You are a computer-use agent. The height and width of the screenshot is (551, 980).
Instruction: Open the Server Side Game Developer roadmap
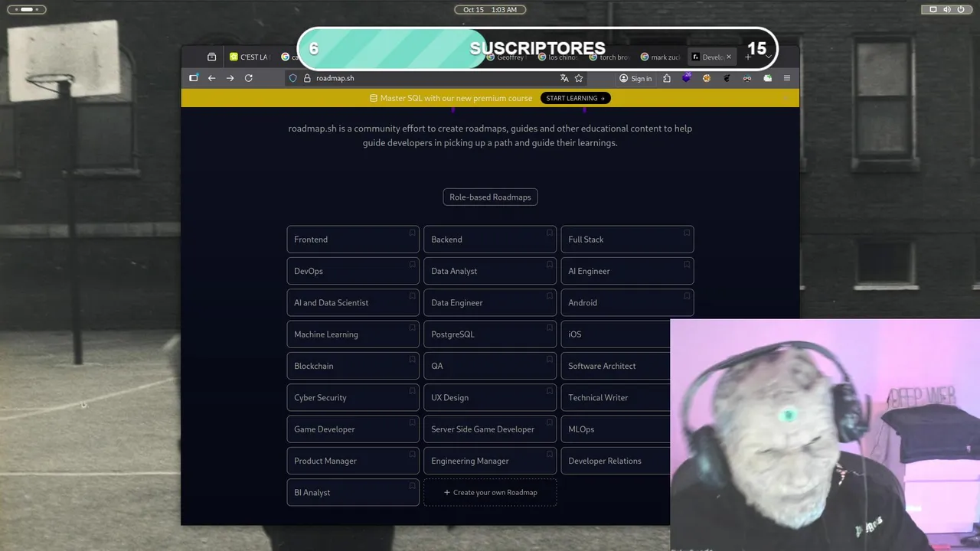coord(490,429)
